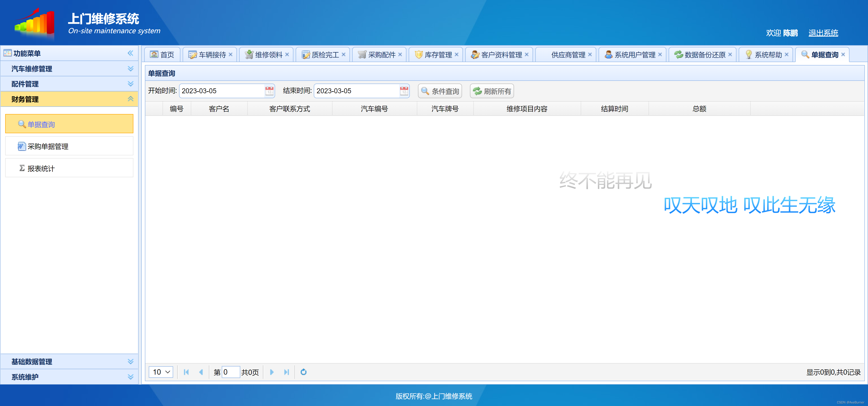Select the 采购单据管理 sidebar item
The image size is (868, 406).
[48, 147]
